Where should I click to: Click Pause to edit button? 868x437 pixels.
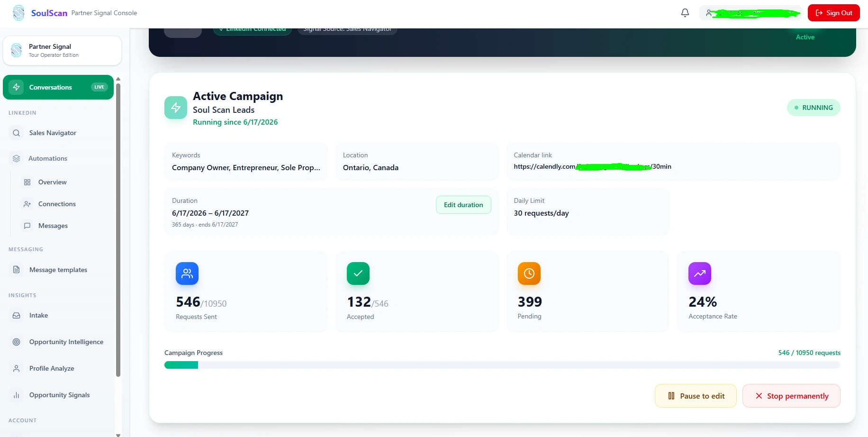(x=696, y=396)
